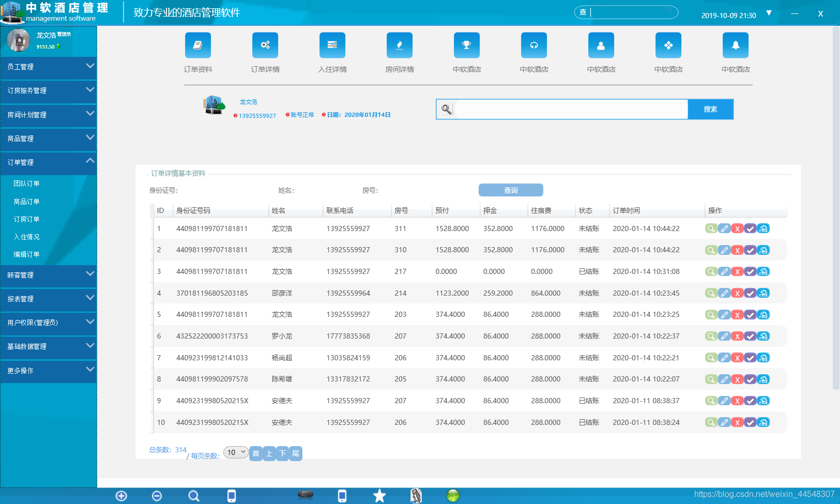Viewport: 840px width, 504px height.
Task: Click the 搜索 button
Action: click(x=710, y=109)
